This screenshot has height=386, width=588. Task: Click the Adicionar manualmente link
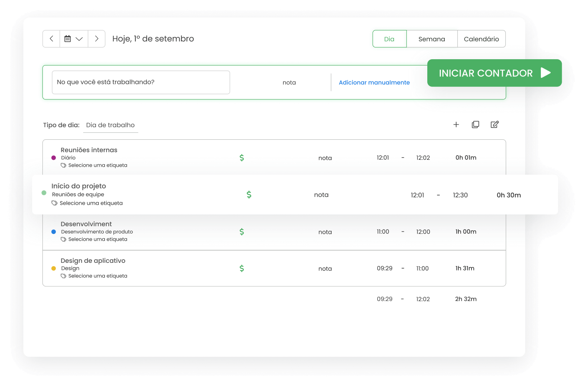click(x=374, y=83)
